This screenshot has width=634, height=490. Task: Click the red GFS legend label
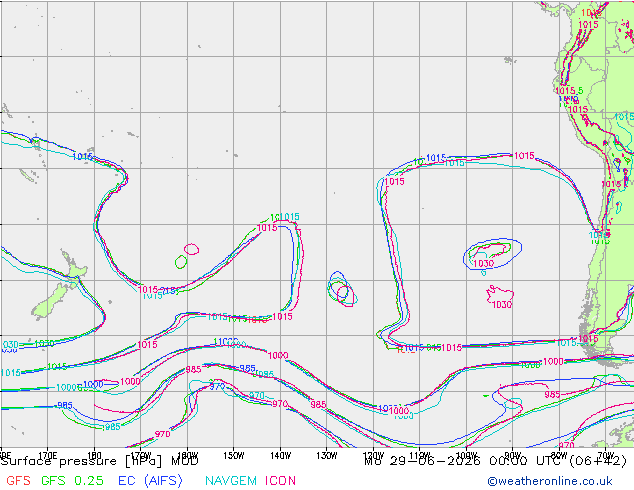(x=18, y=481)
